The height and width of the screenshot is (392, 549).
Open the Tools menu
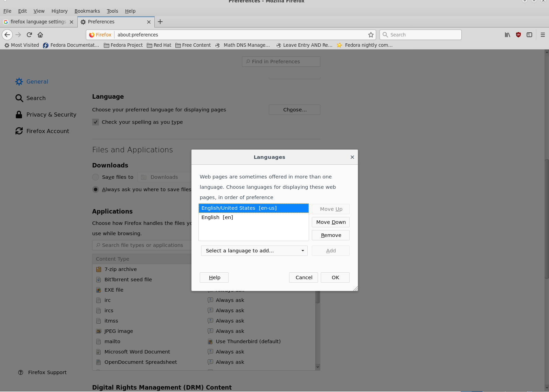(x=112, y=11)
